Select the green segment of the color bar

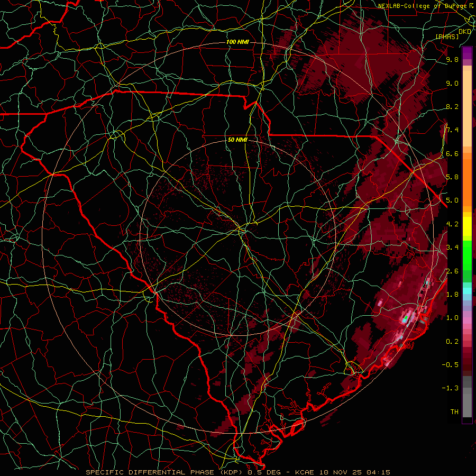[467, 254]
